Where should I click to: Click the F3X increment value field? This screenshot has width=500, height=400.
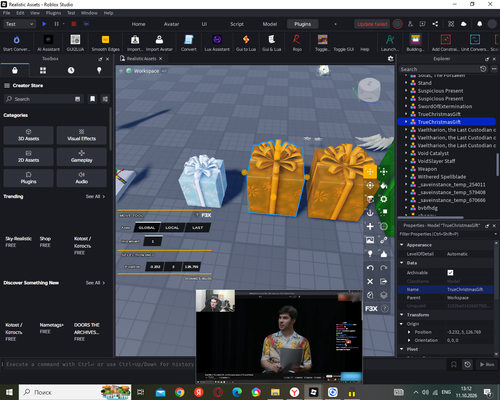click(153, 241)
